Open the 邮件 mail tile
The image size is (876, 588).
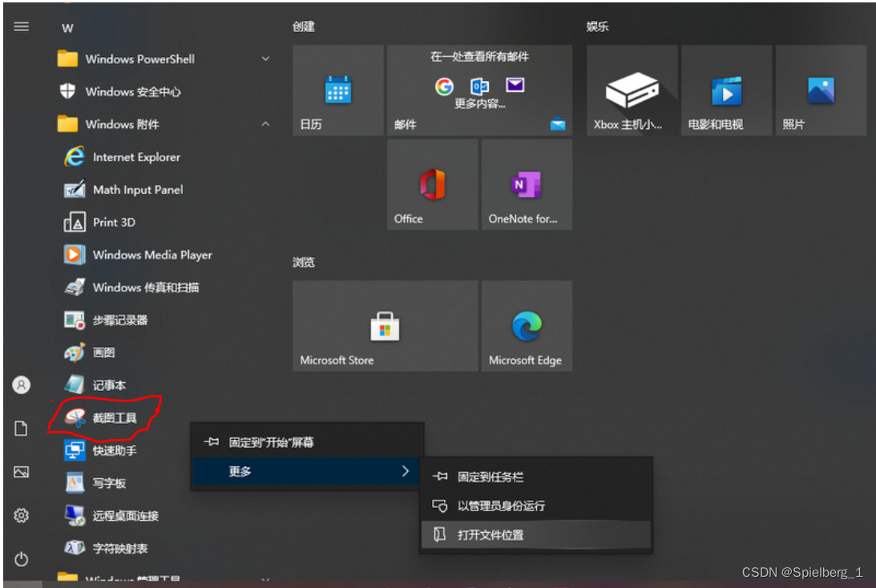[479, 91]
